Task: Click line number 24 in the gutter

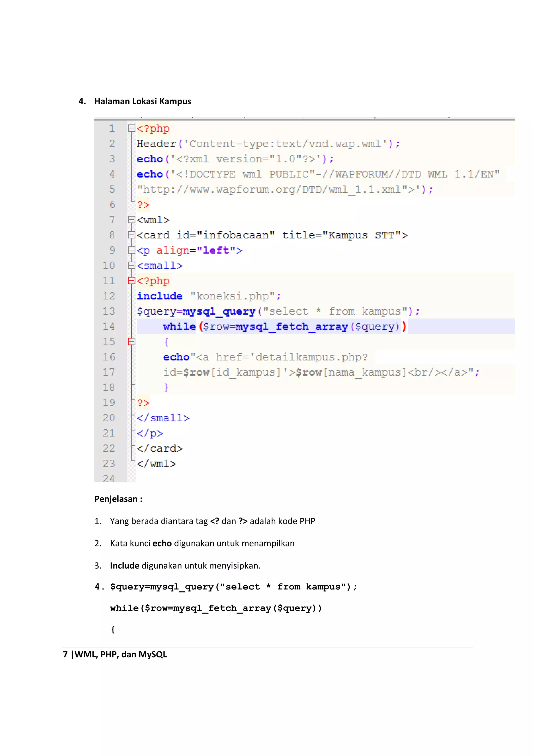Action: click(109, 478)
